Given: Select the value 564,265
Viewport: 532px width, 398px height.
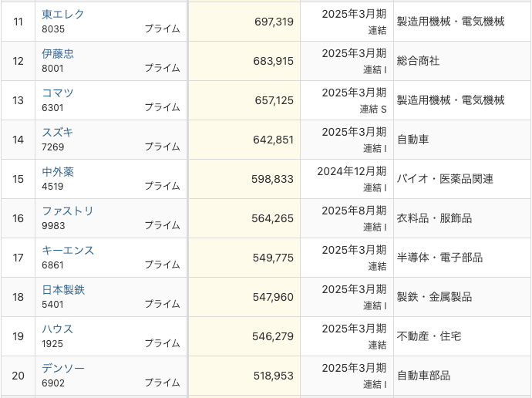Looking at the screenshot, I should click(x=272, y=218).
